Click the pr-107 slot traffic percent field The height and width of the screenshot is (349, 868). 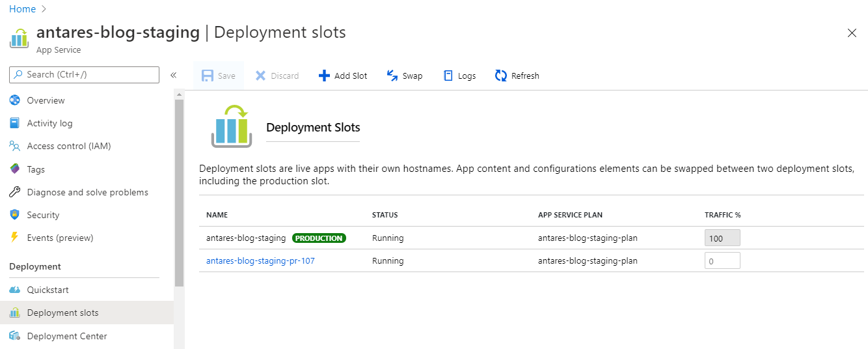click(x=722, y=260)
